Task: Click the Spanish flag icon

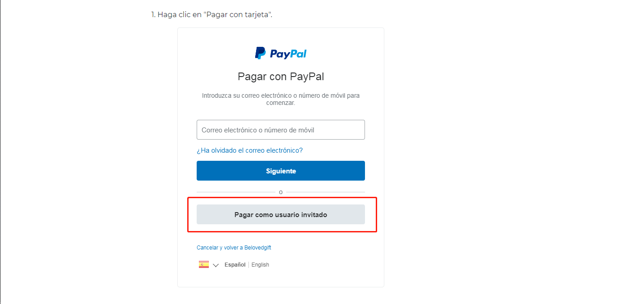Action: coord(204,264)
